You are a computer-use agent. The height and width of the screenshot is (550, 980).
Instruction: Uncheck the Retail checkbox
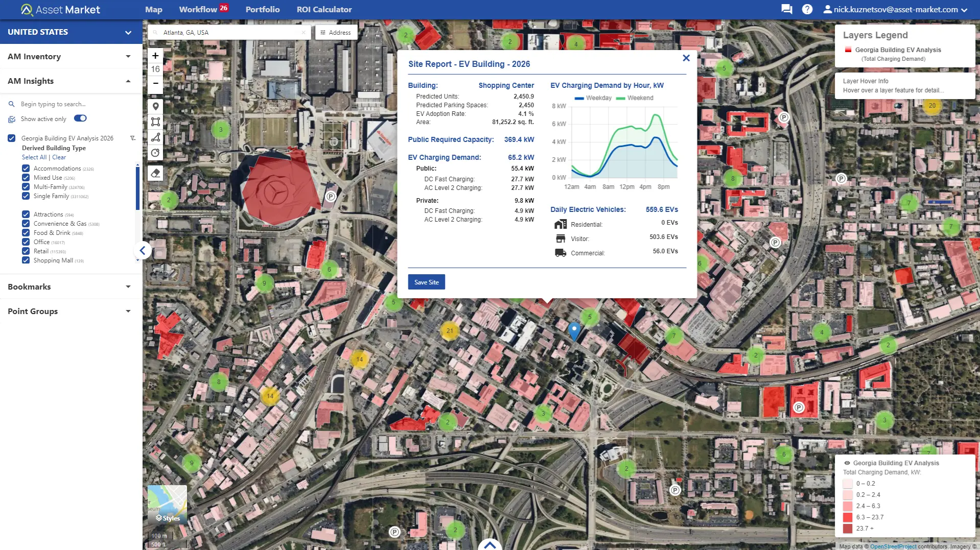pyautogui.click(x=26, y=251)
